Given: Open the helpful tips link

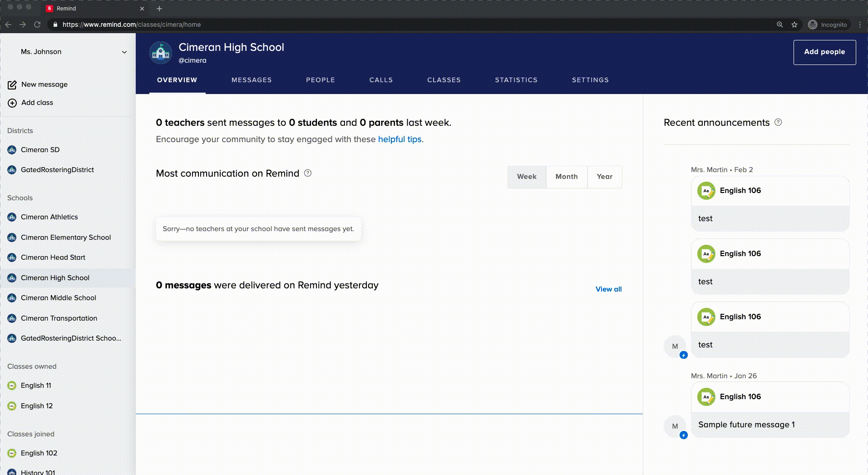Looking at the screenshot, I should click(399, 139).
